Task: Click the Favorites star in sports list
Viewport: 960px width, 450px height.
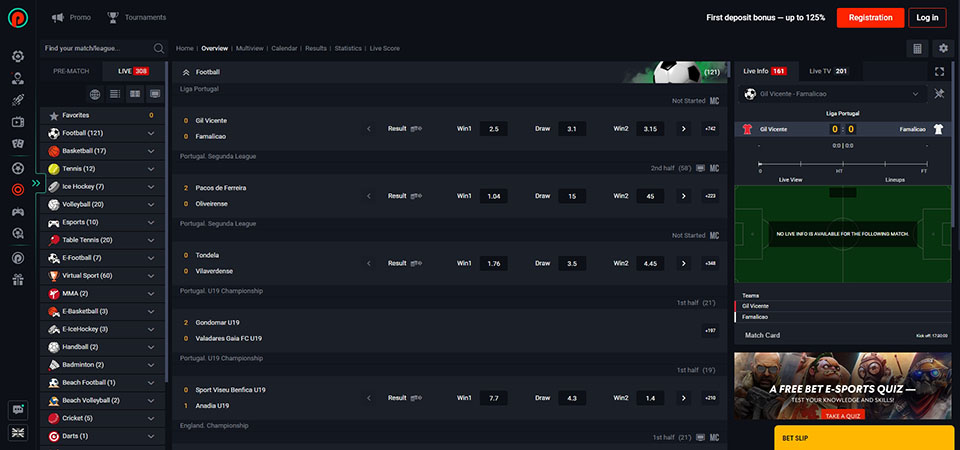Action: (x=54, y=115)
